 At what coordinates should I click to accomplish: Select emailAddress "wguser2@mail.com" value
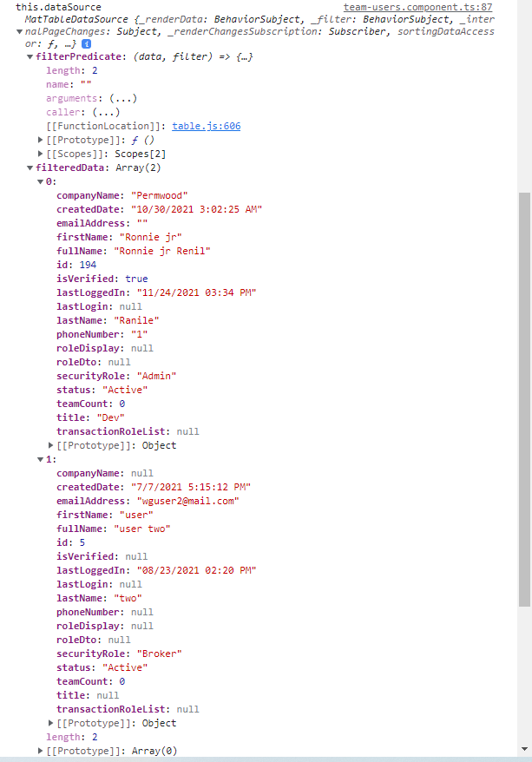(x=188, y=501)
